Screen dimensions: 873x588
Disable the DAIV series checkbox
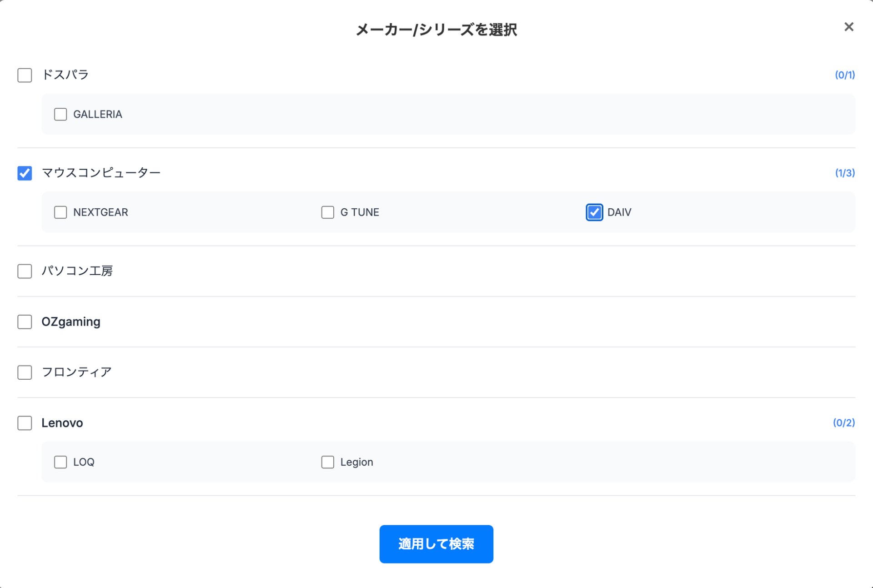[x=594, y=212]
